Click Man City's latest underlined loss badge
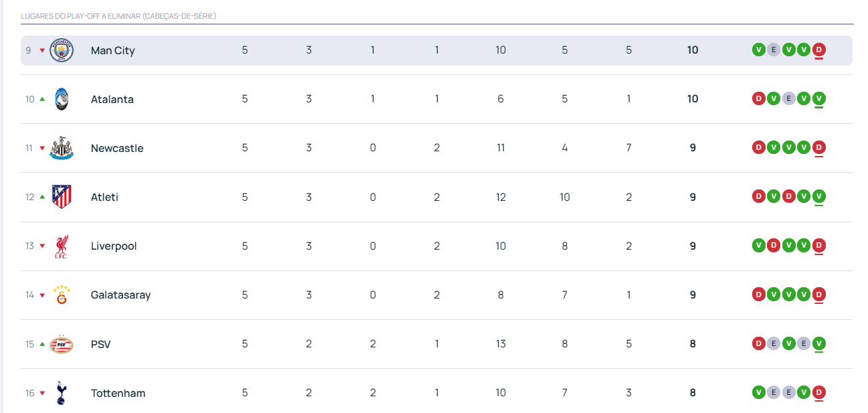868x413 pixels. tap(818, 49)
